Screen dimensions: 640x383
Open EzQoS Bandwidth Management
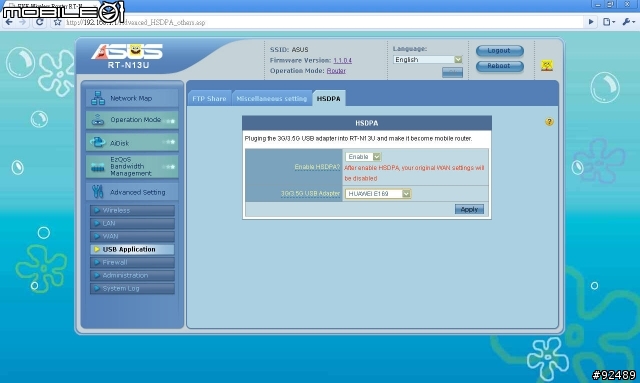click(132, 167)
